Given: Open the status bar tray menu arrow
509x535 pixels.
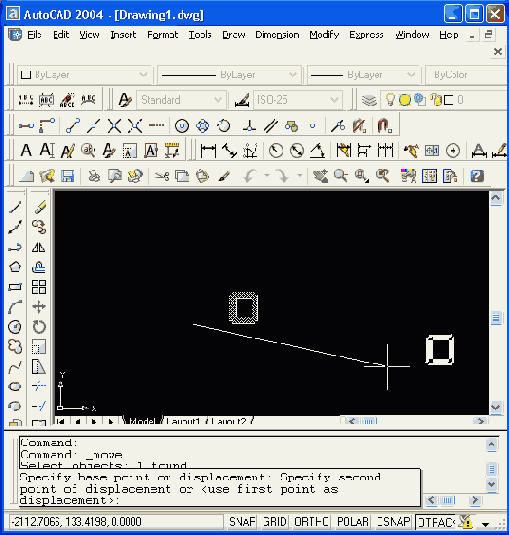Looking at the screenshot, I should 485,524.
